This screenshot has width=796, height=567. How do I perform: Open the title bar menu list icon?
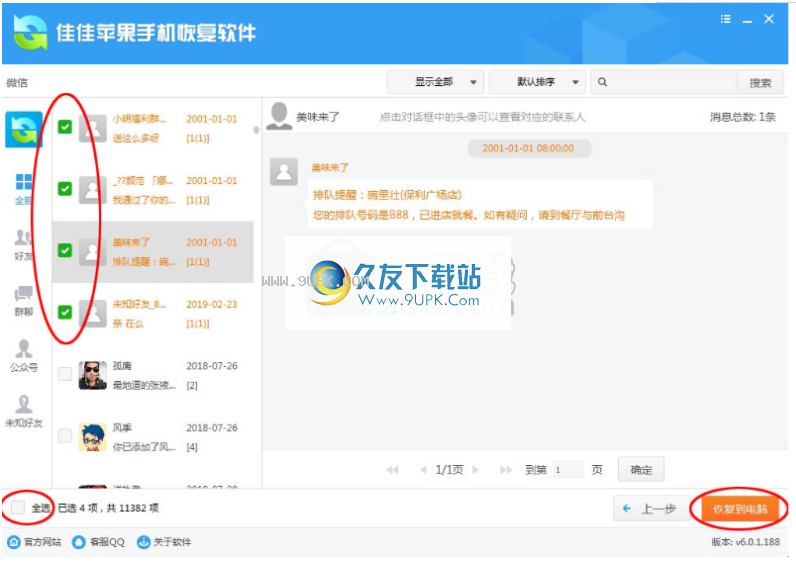pos(725,19)
